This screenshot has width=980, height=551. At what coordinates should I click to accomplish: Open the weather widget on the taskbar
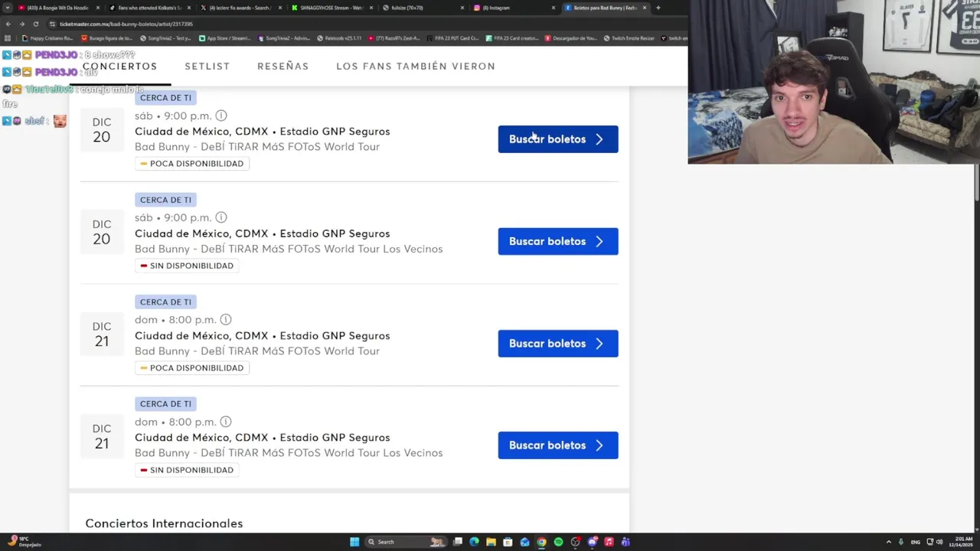coord(23,542)
